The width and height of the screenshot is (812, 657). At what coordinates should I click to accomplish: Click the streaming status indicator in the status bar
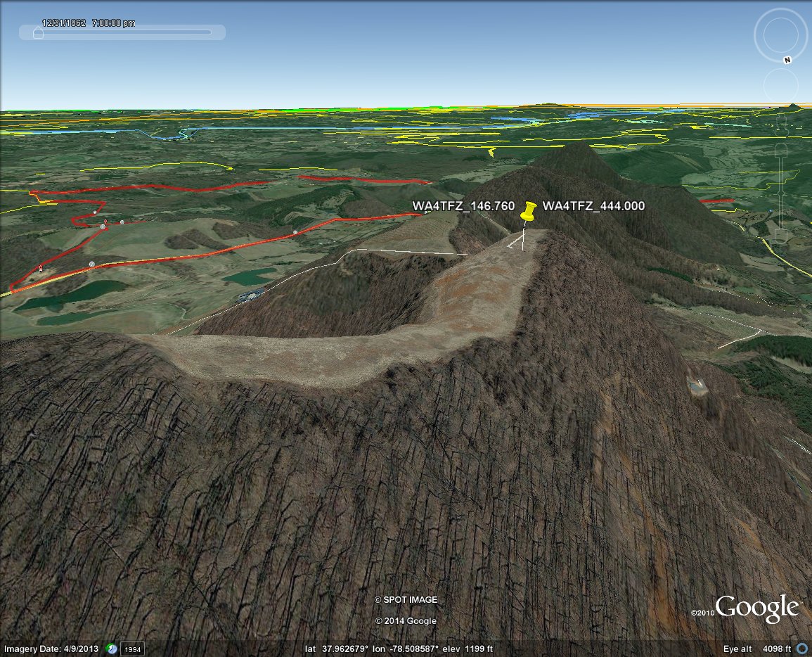[802, 649]
